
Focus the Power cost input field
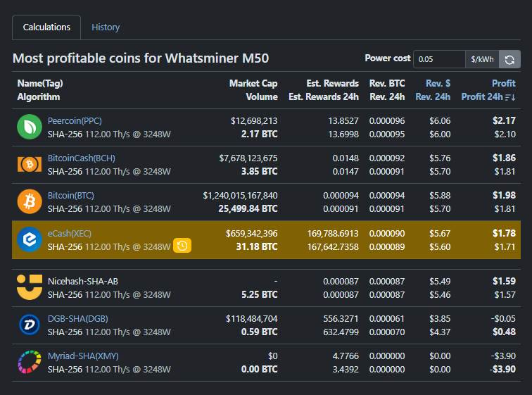[438, 59]
